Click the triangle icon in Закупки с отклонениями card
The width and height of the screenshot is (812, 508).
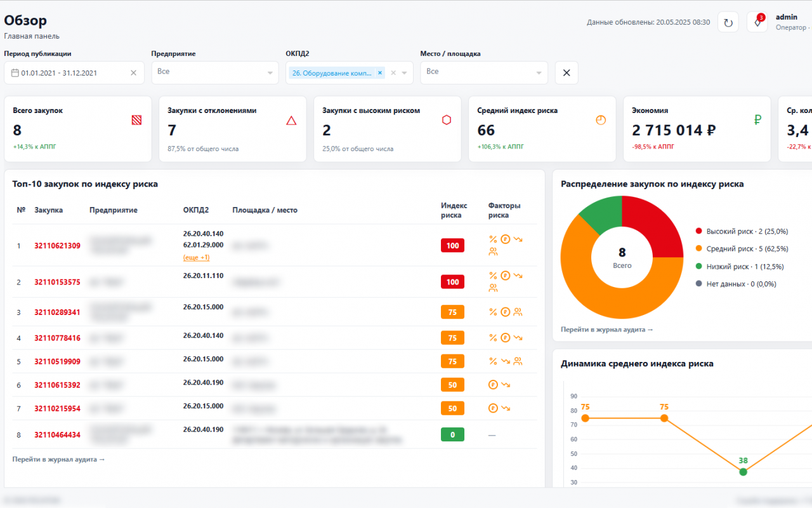291,120
